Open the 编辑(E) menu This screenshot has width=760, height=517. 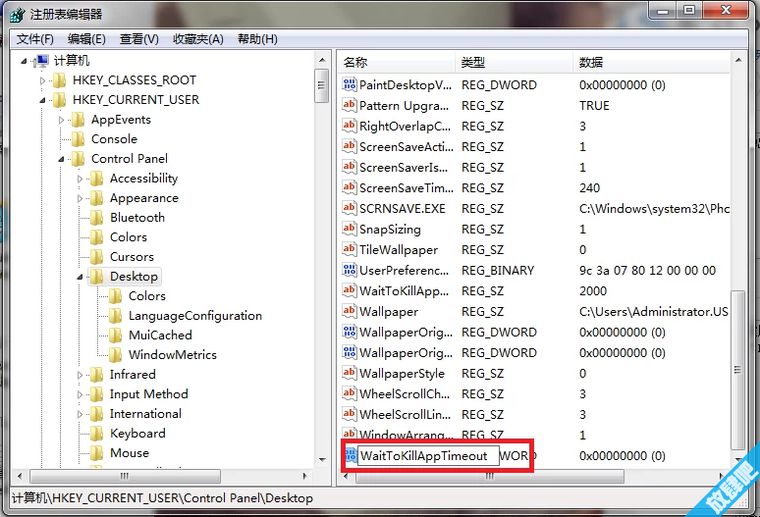(x=86, y=39)
